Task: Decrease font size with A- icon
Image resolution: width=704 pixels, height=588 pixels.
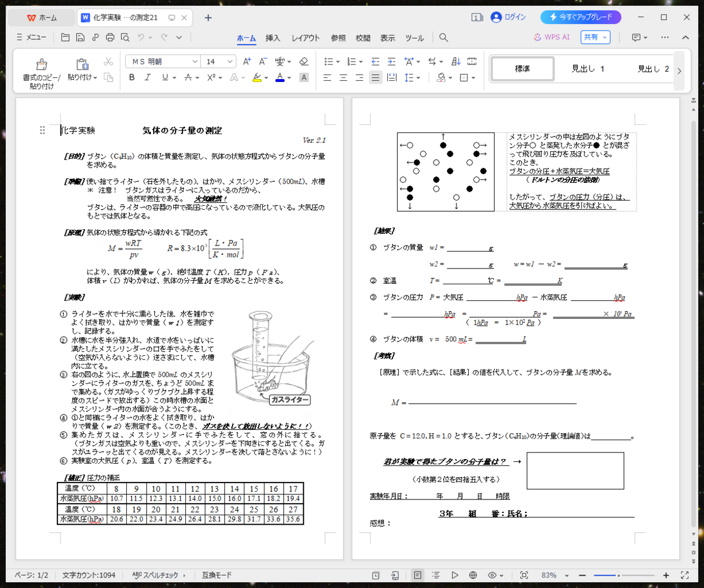Action: tap(263, 61)
